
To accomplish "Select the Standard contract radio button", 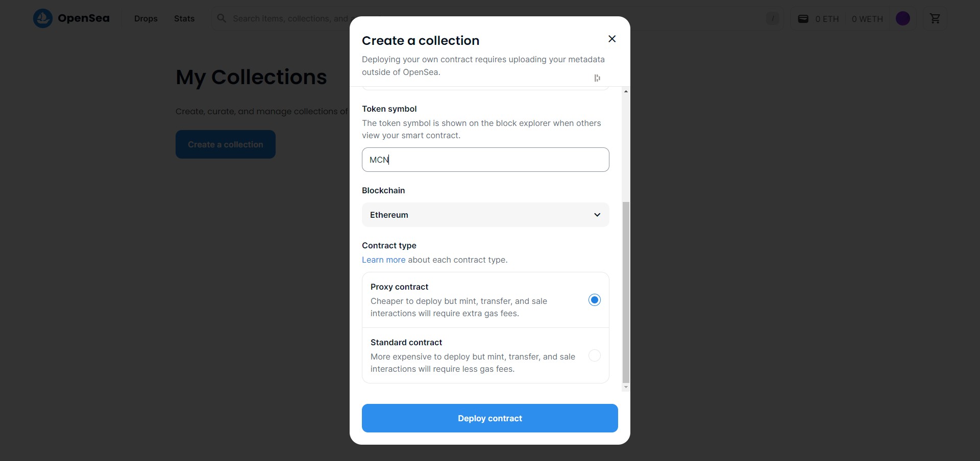I will [595, 355].
